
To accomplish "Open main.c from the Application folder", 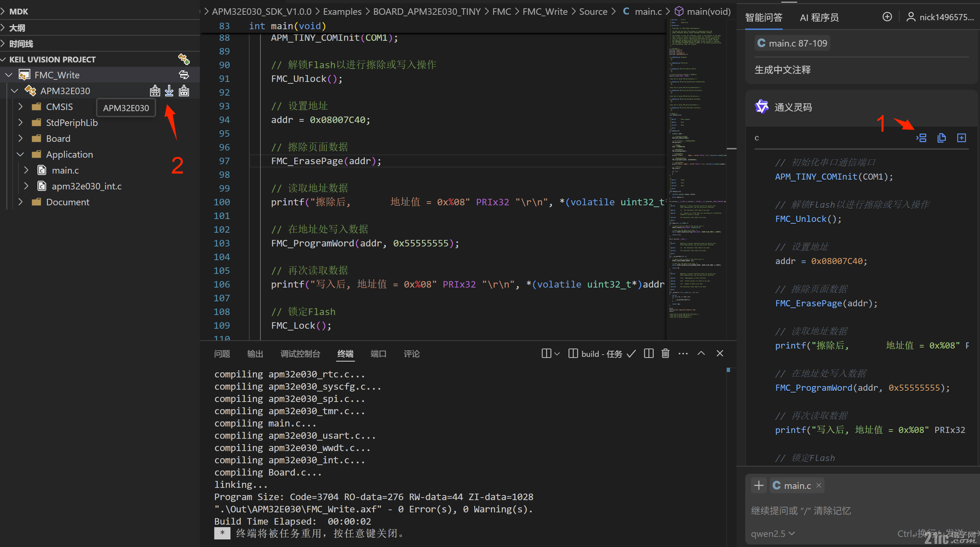I will click(x=65, y=170).
